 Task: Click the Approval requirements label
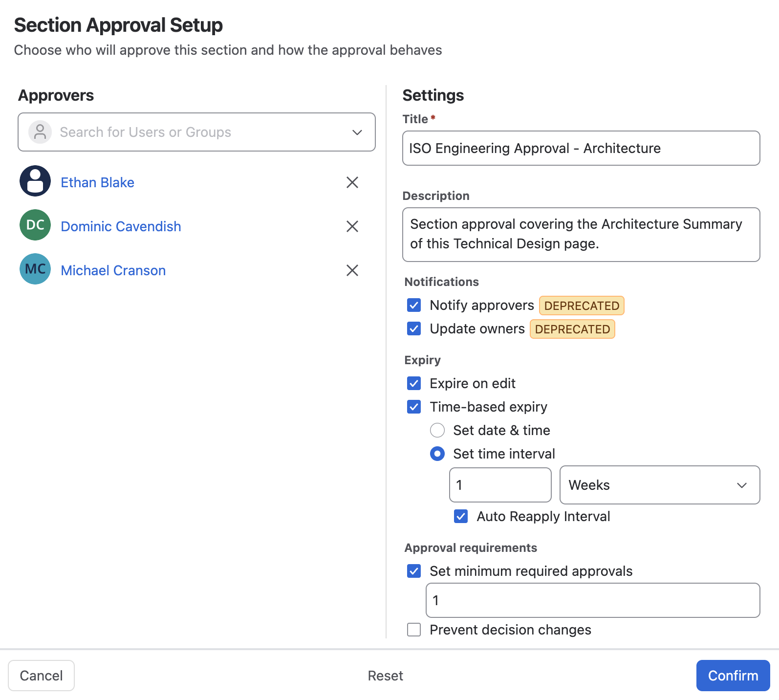(471, 547)
